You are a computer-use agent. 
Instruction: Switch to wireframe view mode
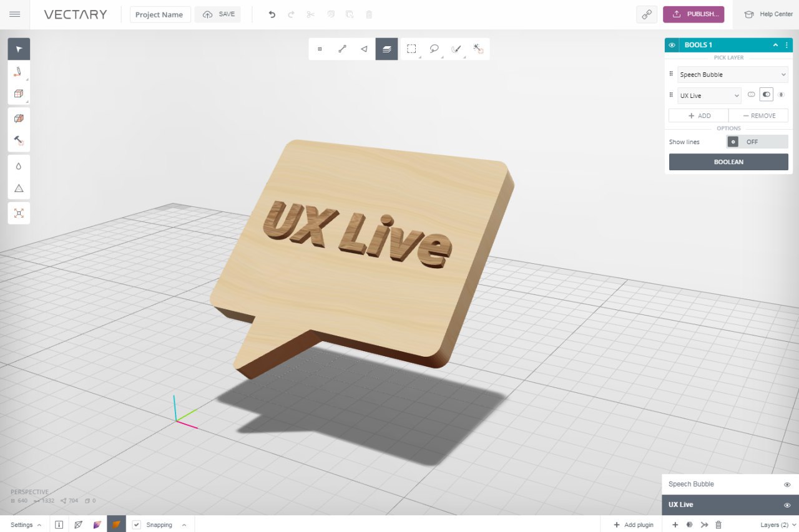[x=78, y=525]
